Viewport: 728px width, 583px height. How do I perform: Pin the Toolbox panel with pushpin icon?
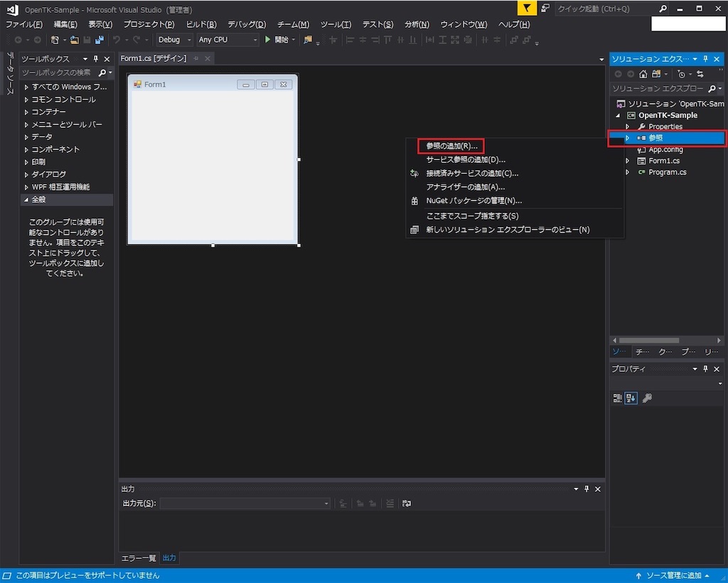(x=96, y=59)
